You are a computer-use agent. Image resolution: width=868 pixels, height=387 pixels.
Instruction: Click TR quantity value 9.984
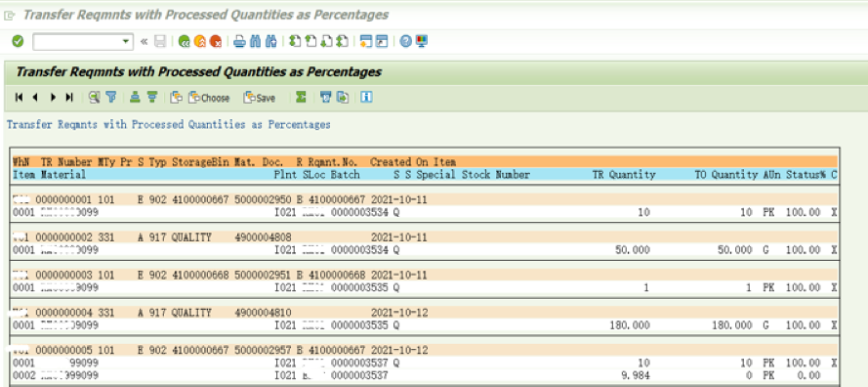pyautogui.click(x=635, y=376)
